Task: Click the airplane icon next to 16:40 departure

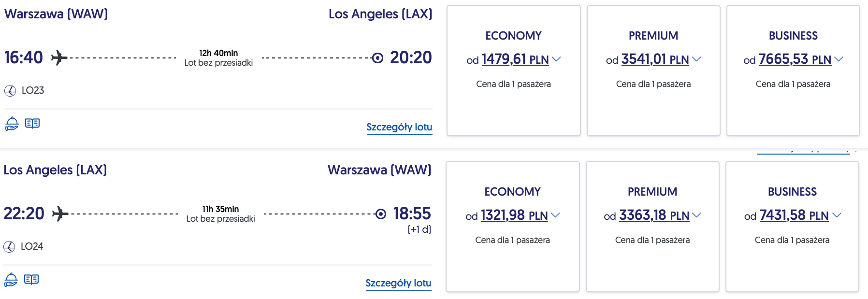Action: point(59,57)
